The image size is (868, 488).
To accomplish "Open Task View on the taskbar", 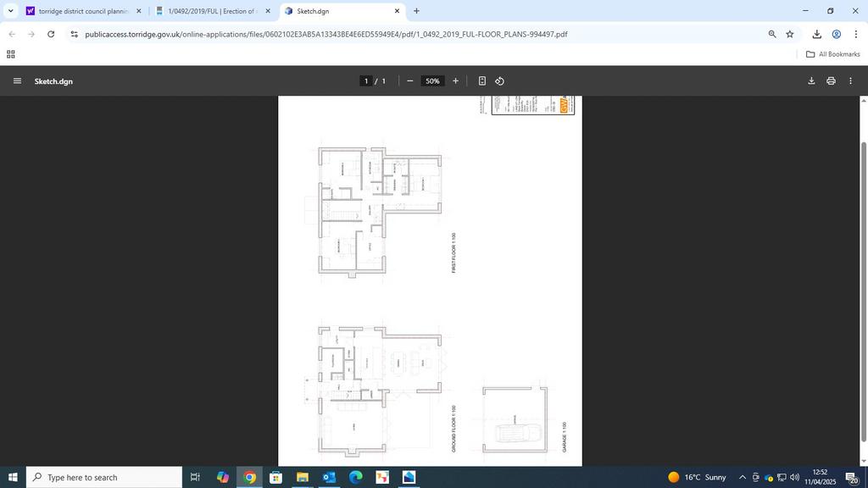I will (195, 477).
